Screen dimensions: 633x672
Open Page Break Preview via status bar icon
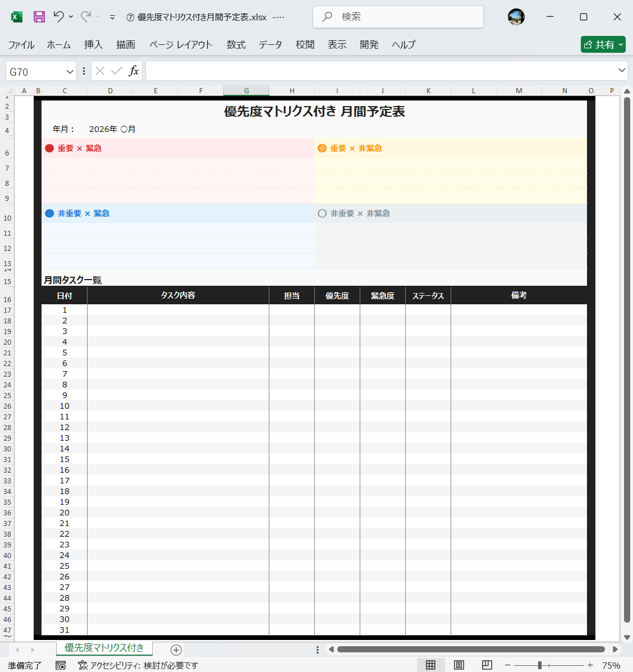tap(487, 665)
